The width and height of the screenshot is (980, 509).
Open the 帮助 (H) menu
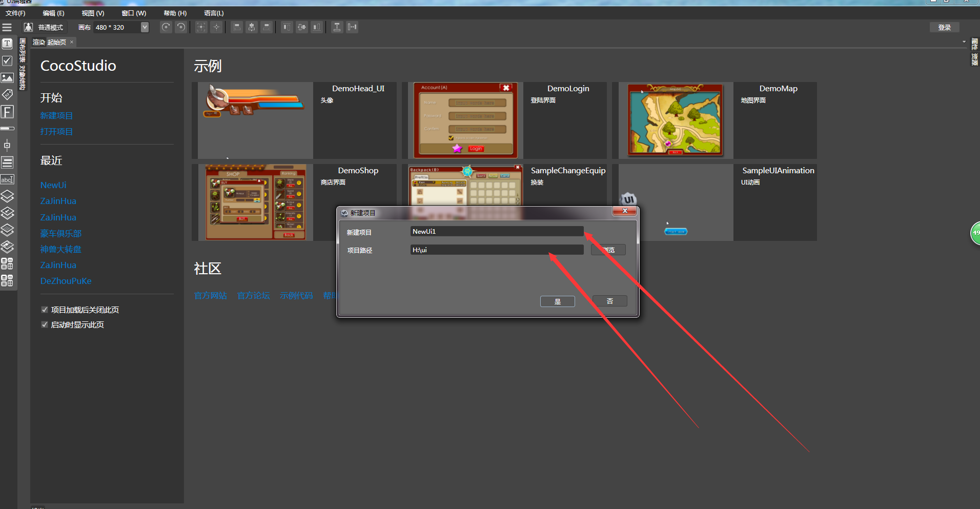click(x=175, y=13)
